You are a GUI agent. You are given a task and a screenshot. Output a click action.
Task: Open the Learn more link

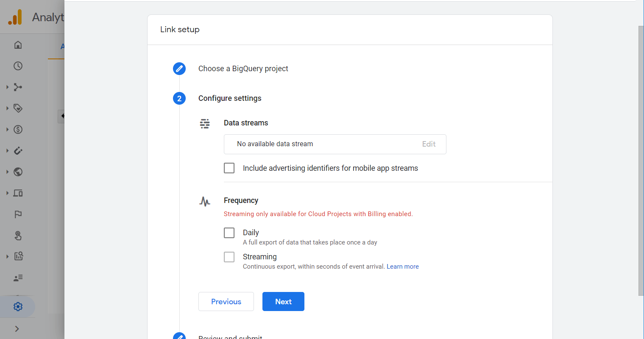click(403, 267)
